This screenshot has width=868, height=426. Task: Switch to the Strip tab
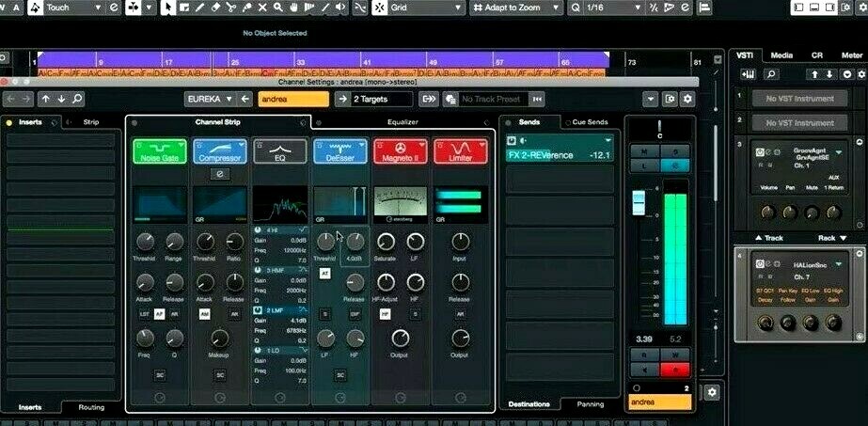point(91,122)
